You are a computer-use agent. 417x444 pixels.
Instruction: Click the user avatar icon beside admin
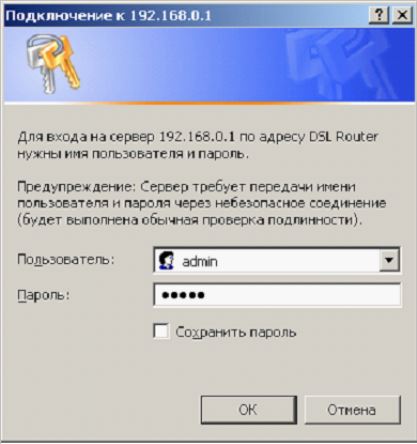[166, 260]
